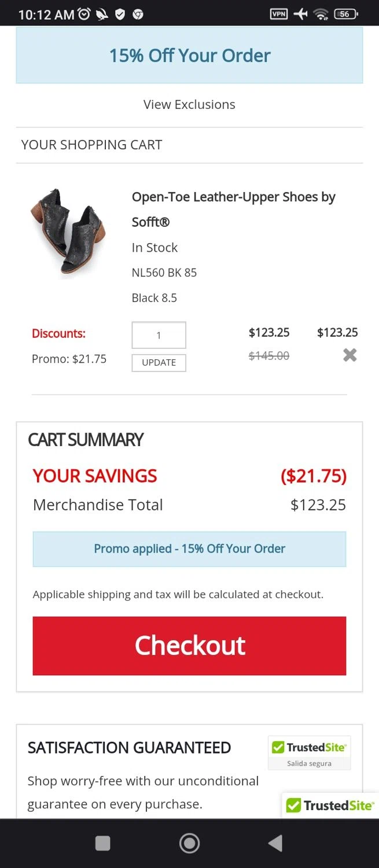Tap the black shoes product thumbnail
Image resolution: width=379 pixels, height=868 pixels.
tap(68, 231)
